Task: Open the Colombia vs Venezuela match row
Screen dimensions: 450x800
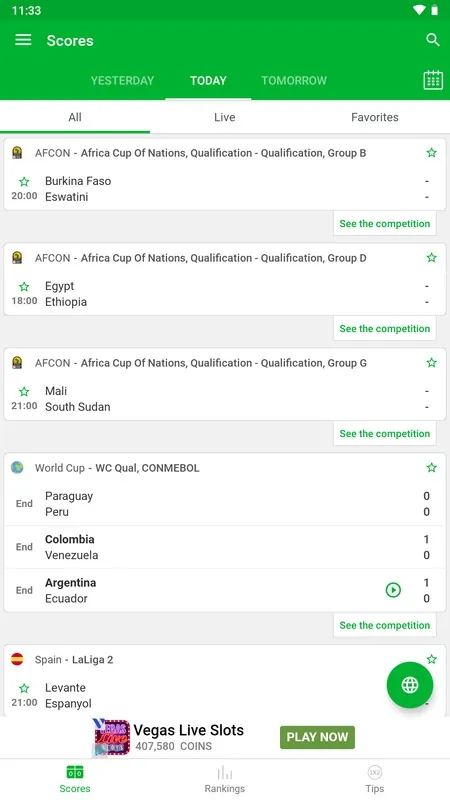Action: [225, 547]
